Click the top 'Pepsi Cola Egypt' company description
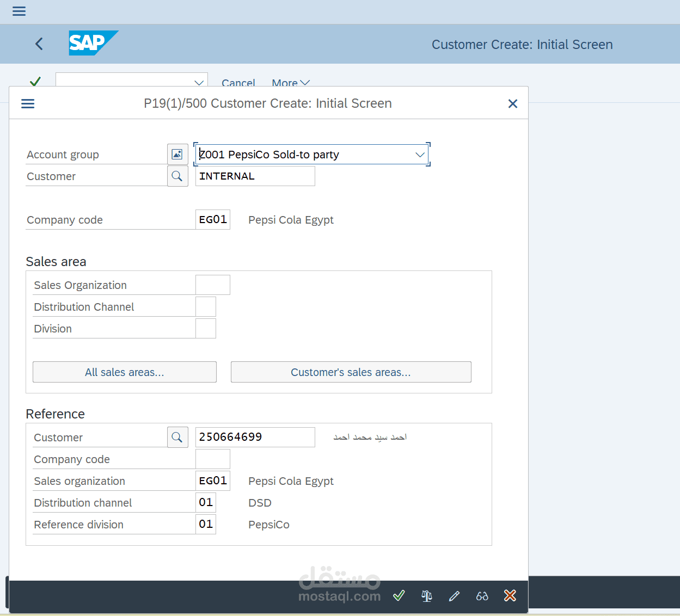Image resolution: width=680 pixels, height=616 pixels. pyautogui.click(x=291, y=220)
